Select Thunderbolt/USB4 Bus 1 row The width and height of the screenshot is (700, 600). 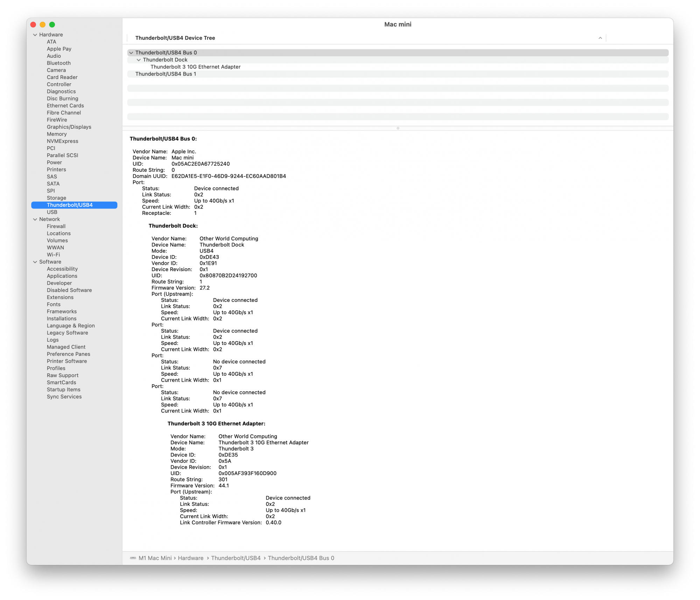click(x=166, y=74)
